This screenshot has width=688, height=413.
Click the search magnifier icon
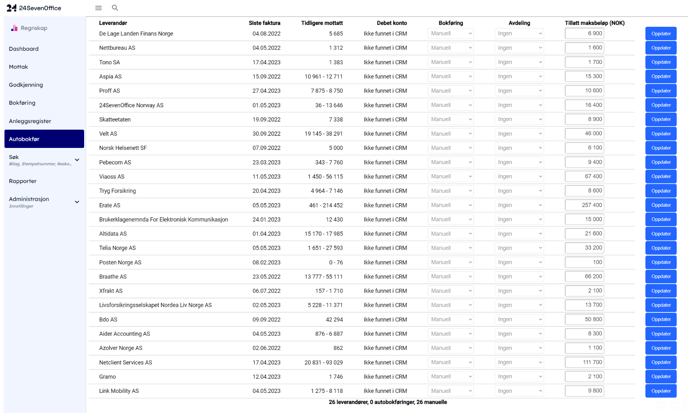[x=115, y=8]
